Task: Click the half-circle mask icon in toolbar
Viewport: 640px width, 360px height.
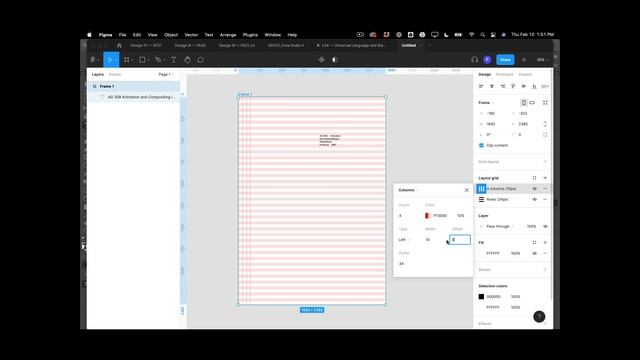Action: 335,60
